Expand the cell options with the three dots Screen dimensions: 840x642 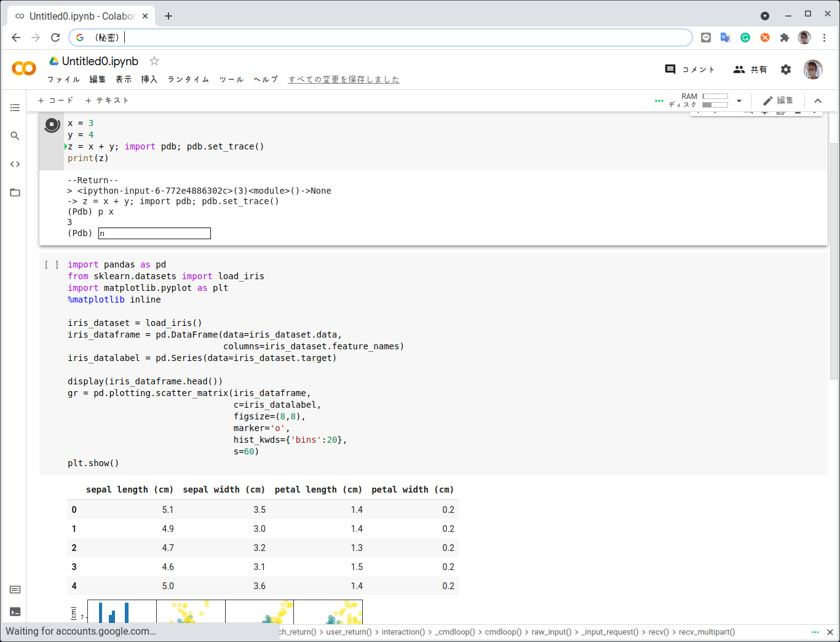659,100
